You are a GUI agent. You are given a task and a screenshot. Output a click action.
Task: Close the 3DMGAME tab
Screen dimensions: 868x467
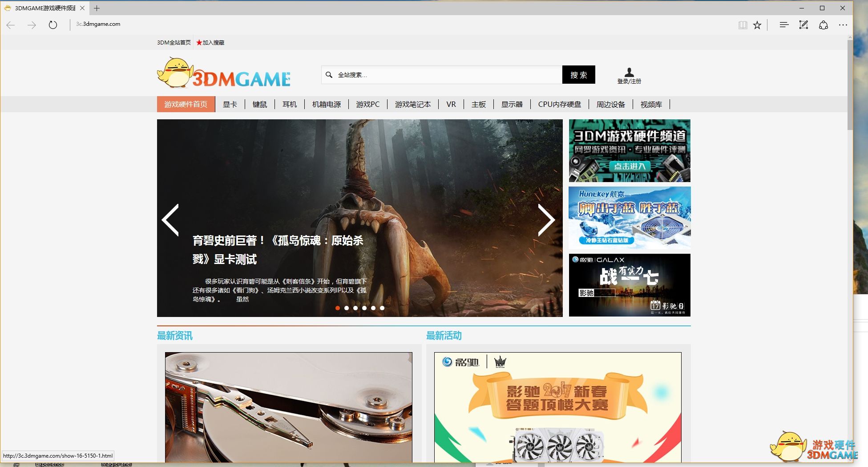[82, 8]
